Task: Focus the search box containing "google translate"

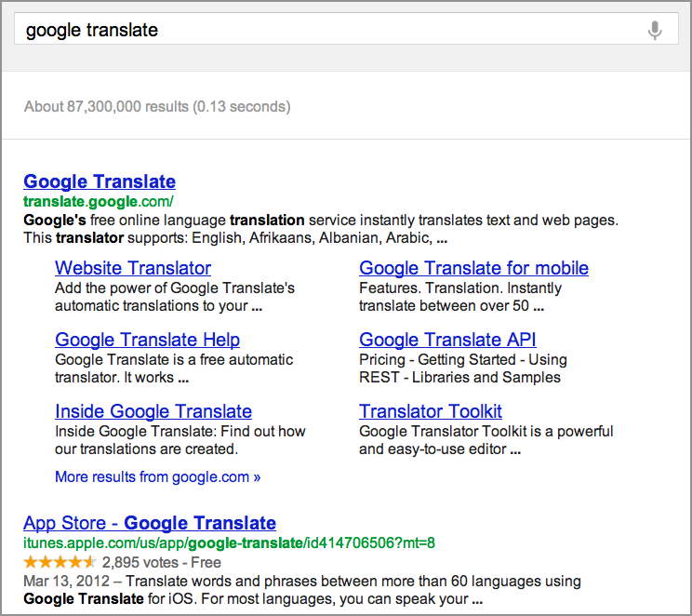Action: [x=326, y=30]
